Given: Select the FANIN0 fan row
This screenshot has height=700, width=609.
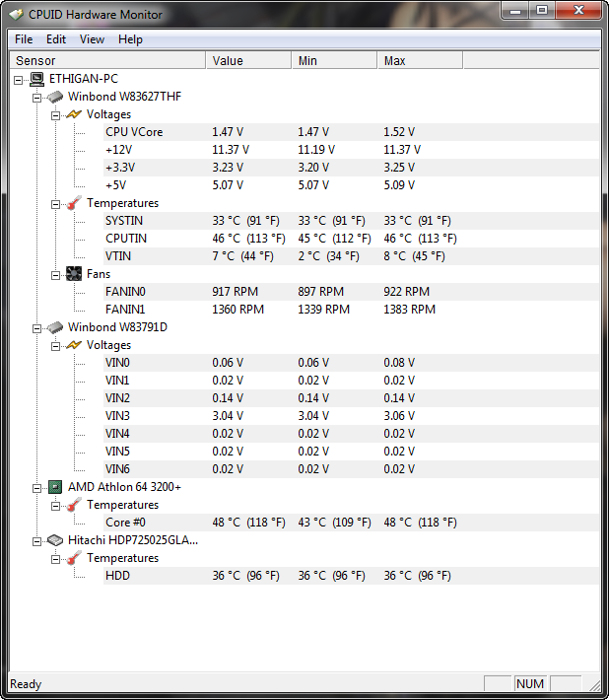Looking at the screenshot, I should (x=351, y=292).
